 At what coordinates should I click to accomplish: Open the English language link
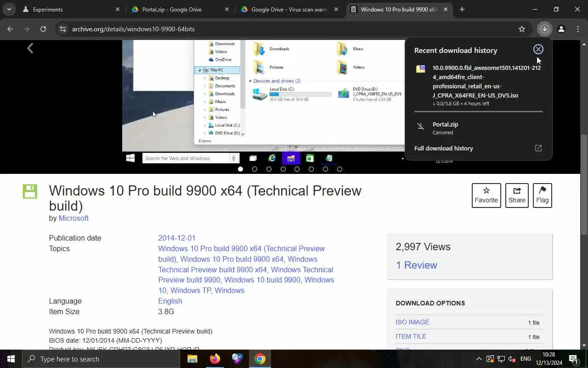[170, 301]
